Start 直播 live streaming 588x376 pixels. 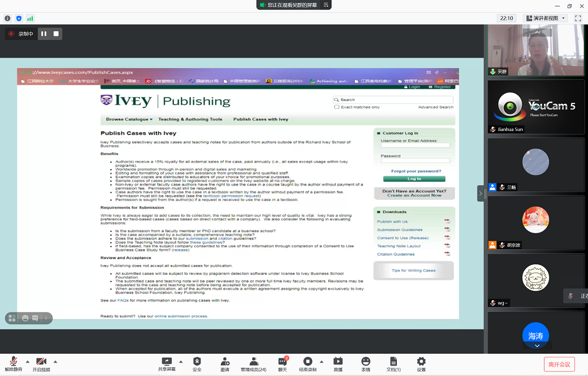coord(338,364)
